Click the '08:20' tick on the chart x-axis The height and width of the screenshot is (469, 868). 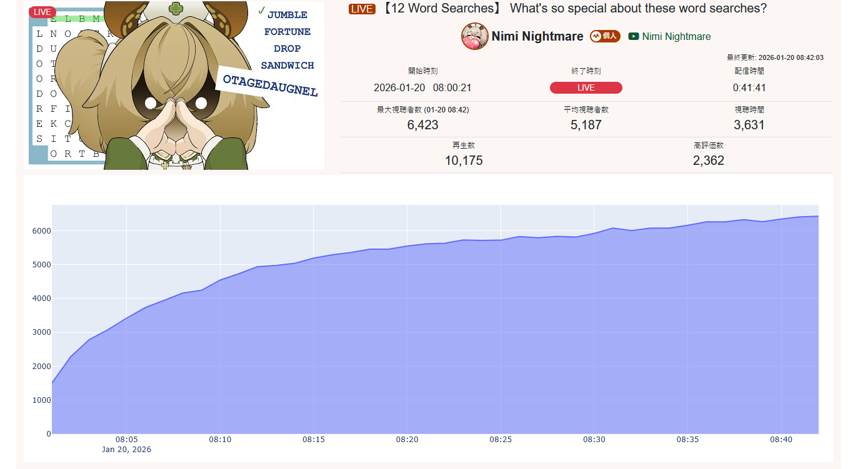[x=407, y=440]
